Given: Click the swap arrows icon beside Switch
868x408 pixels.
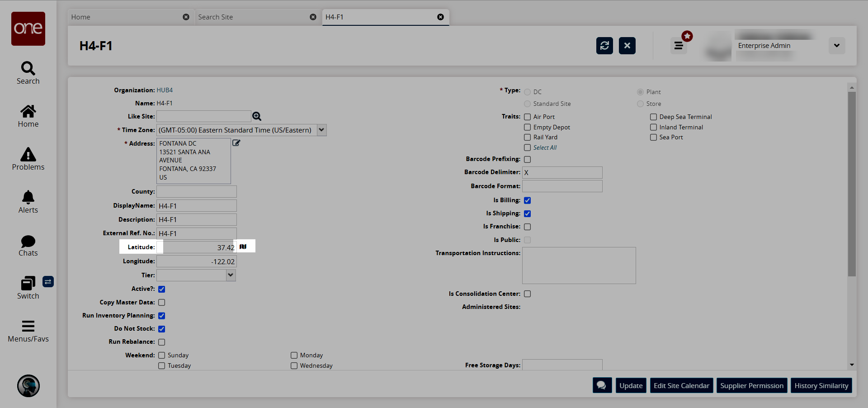Looking at the screenshot, I should coord(48,282).
